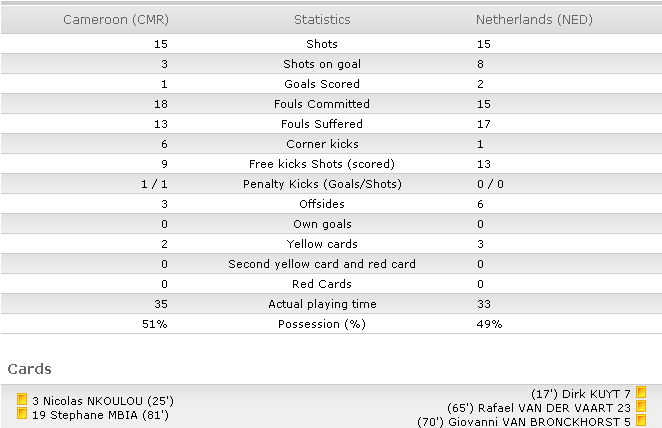Select the Netherlands (NED) column header
The width and height of the screenshot is (662, 428).
coord(534,19)
